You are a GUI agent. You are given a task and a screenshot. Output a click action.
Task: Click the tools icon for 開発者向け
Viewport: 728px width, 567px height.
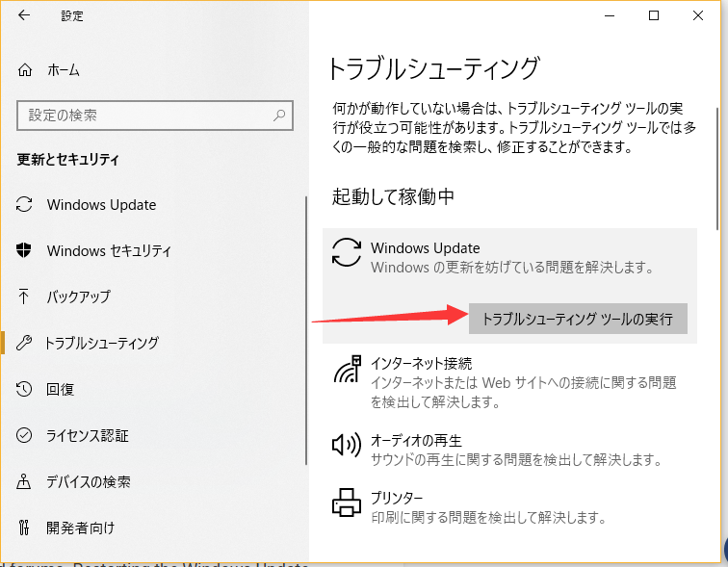(24, 528)
